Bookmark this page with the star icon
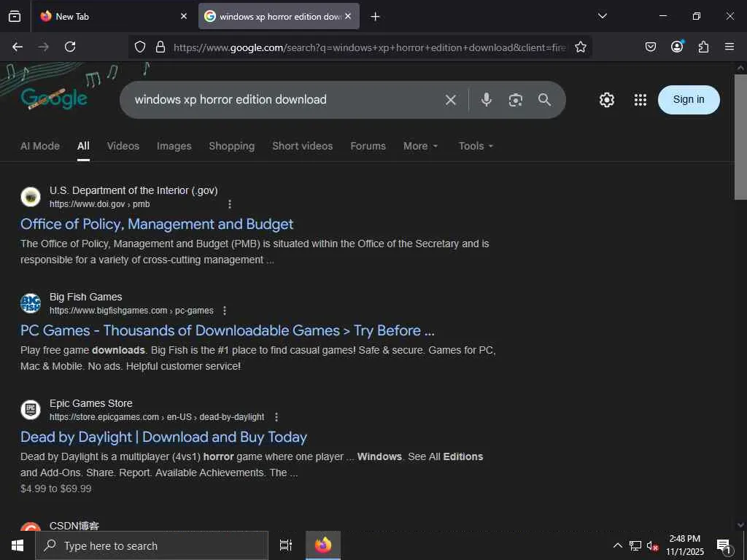The width and height of the screenshot is (747, 560). 581,47
